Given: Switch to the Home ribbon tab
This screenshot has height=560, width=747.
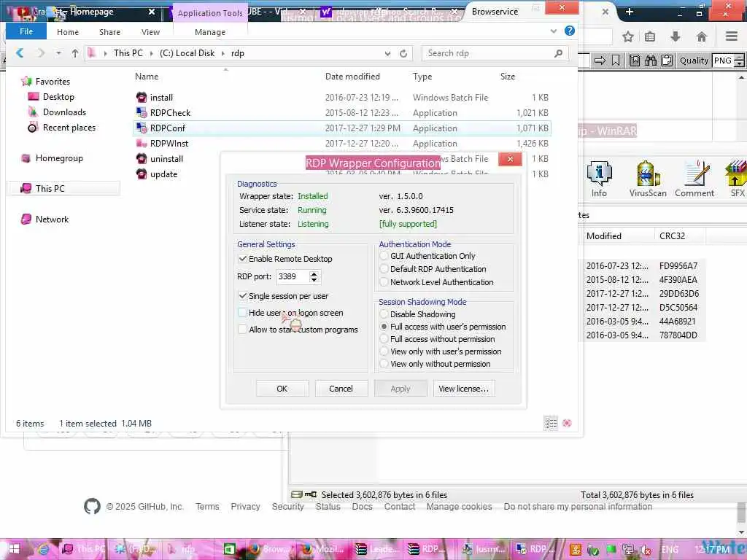Looking at the screenshot, I should pos(68,32).
